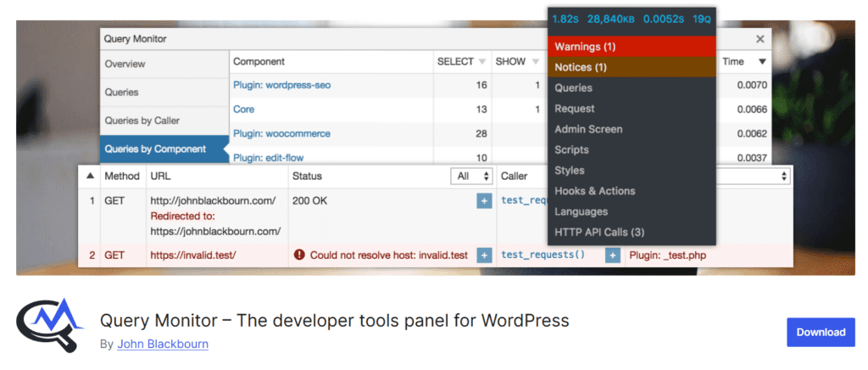Click the plugin title heading text
868x370 pixels.
(334, 320)
